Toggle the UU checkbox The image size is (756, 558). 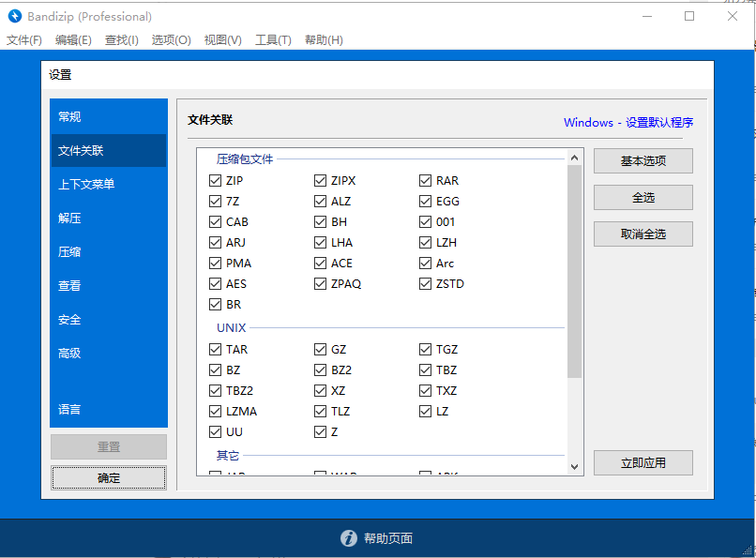215,431
